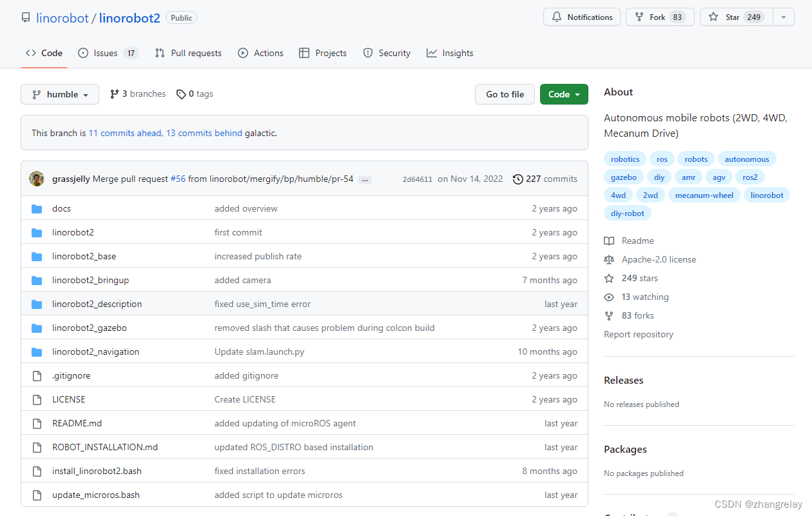The width and height of the screenshot is (812, 516).
Task: Open the Star lists dropdown arrow
Action: pyautogui.click(x=784, y=17)
